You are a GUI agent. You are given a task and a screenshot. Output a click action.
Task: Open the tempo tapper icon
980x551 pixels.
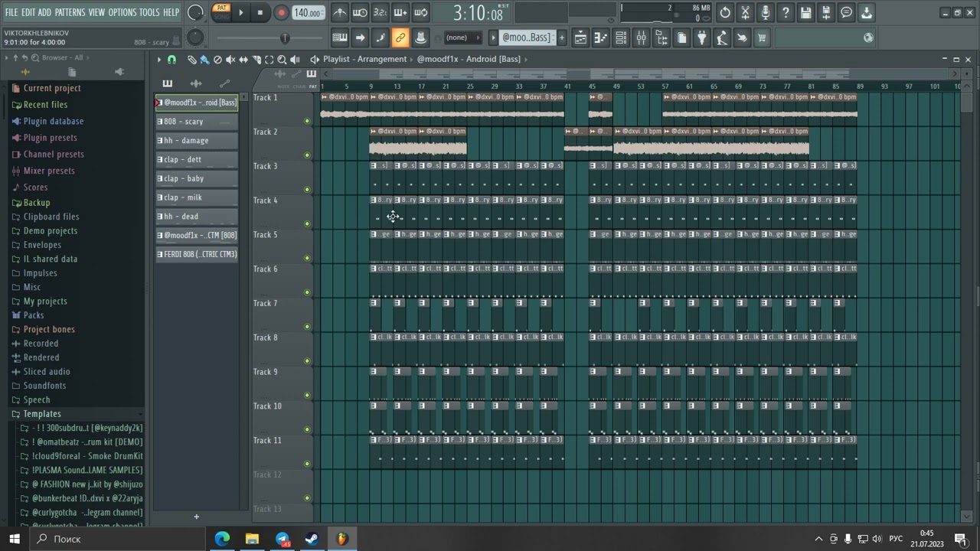click(721, 37)
